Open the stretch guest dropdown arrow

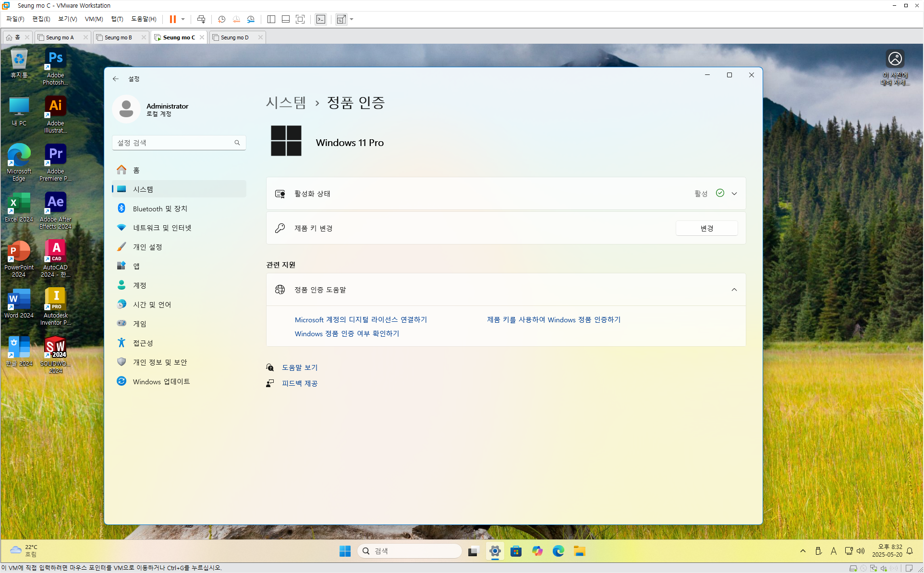click(x=352, y=19)
